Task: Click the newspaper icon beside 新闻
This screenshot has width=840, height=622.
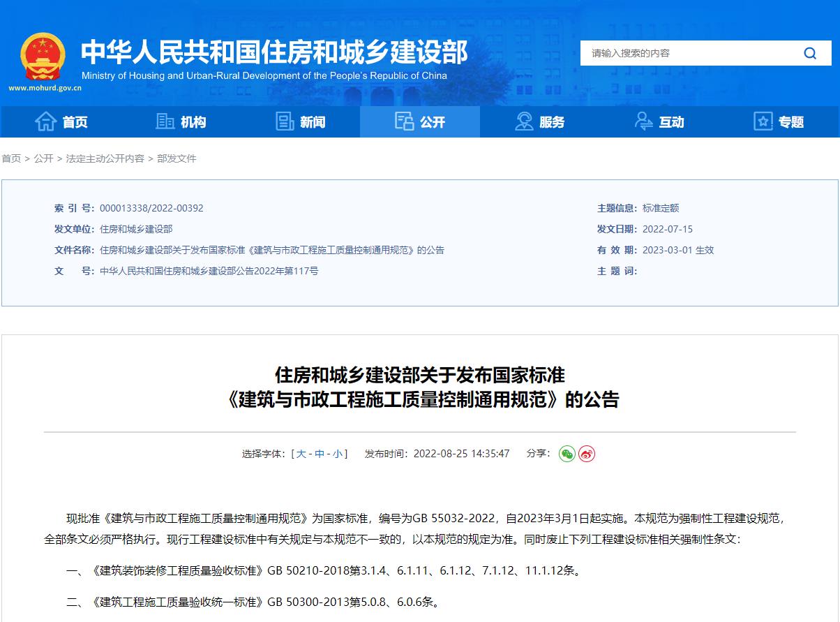Action: (x=285, y=121)
